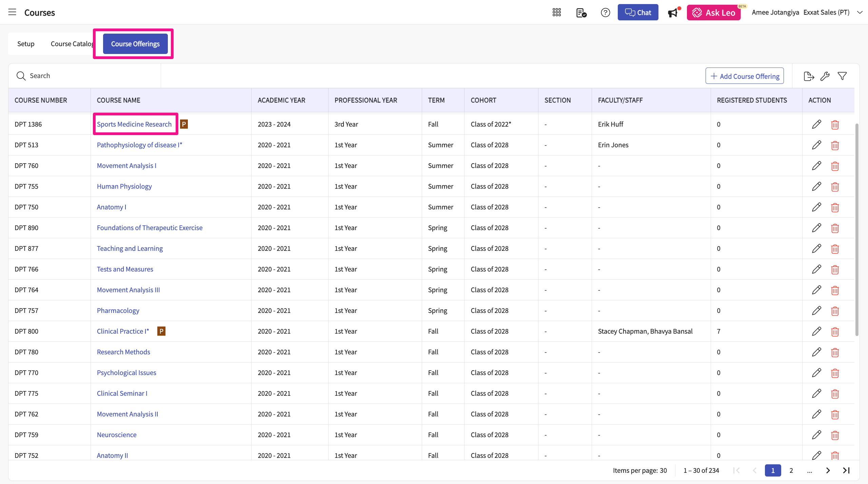The height and width of the screenshot is (484, 868).
Task: Open the hamburger navigation menu
Action: (x=12, y=12)
